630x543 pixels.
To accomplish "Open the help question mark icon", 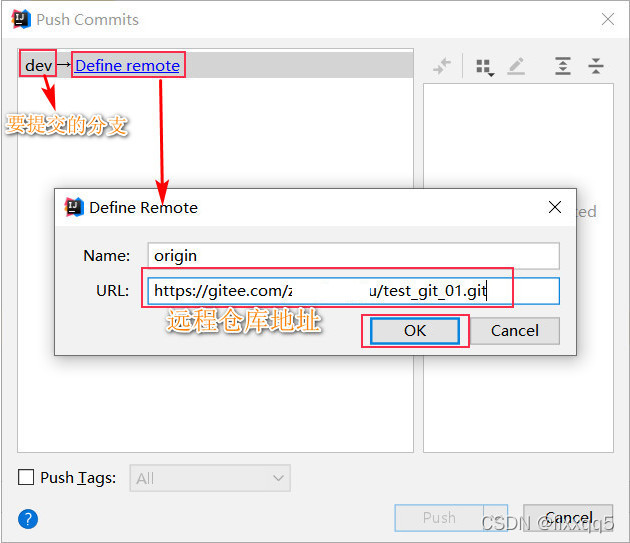I will coord(28,519).
